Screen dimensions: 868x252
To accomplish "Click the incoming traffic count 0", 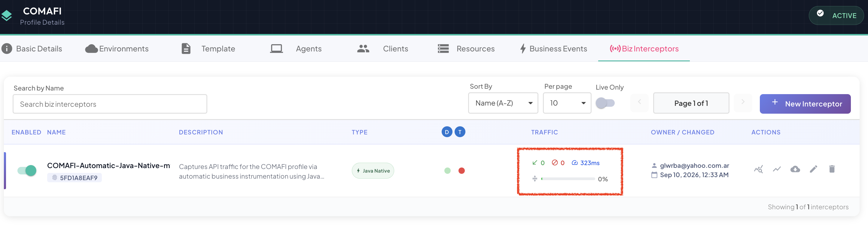I will 538,163.
